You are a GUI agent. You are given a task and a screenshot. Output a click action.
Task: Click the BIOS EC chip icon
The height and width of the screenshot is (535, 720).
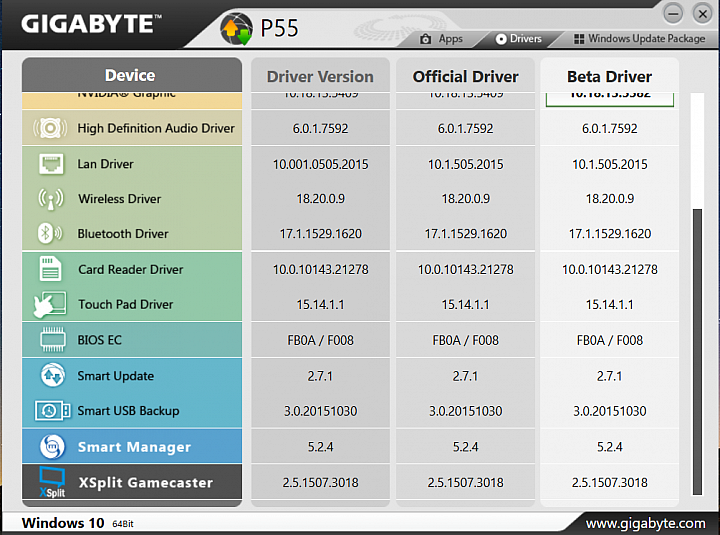point(52,339)
